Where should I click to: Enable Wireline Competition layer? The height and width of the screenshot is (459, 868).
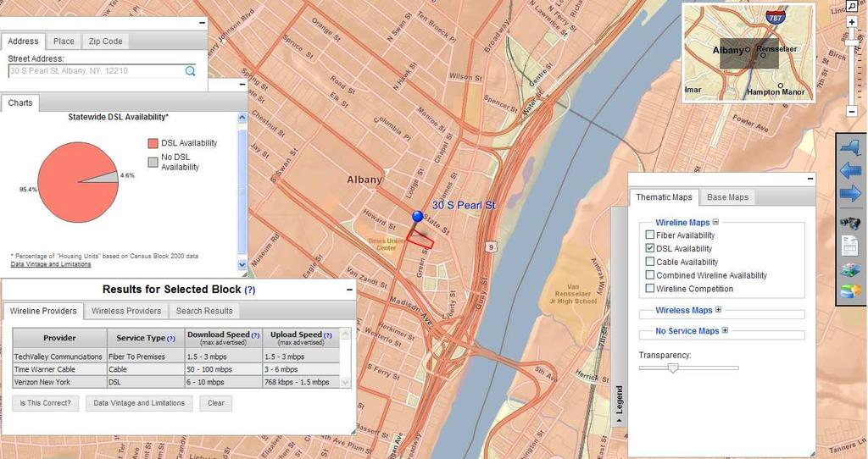tap(650, 288)
